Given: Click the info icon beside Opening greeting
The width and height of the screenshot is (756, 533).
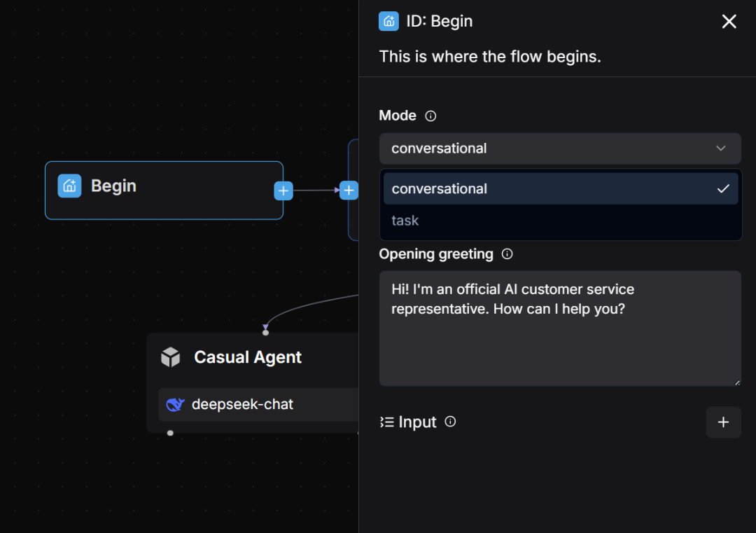Looking at the screenshot, I should click(x=507, y=254).
